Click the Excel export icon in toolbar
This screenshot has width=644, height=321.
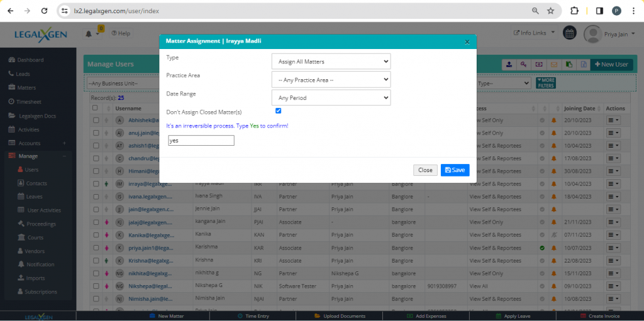pyautogui.click(x=584, y=64)
